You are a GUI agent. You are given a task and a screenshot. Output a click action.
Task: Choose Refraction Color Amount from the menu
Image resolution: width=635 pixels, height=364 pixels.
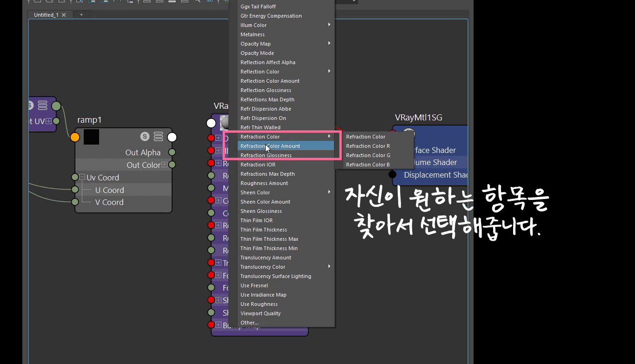tap(286, 146)
